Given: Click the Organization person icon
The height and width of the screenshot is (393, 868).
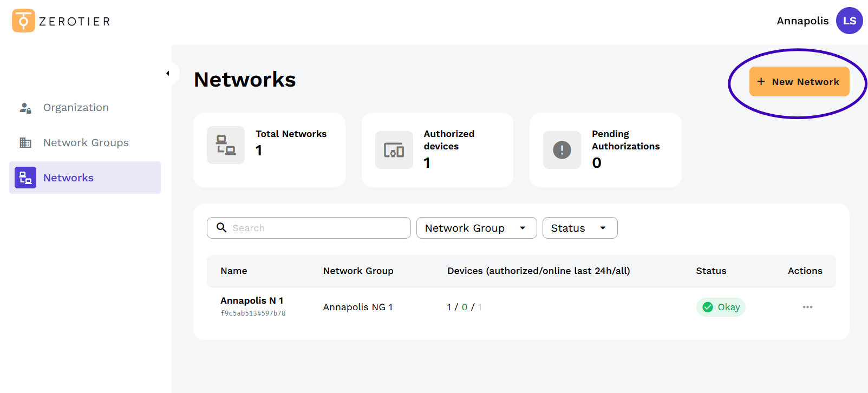Looking at the screenshot, I should click(x=25, y=108).
